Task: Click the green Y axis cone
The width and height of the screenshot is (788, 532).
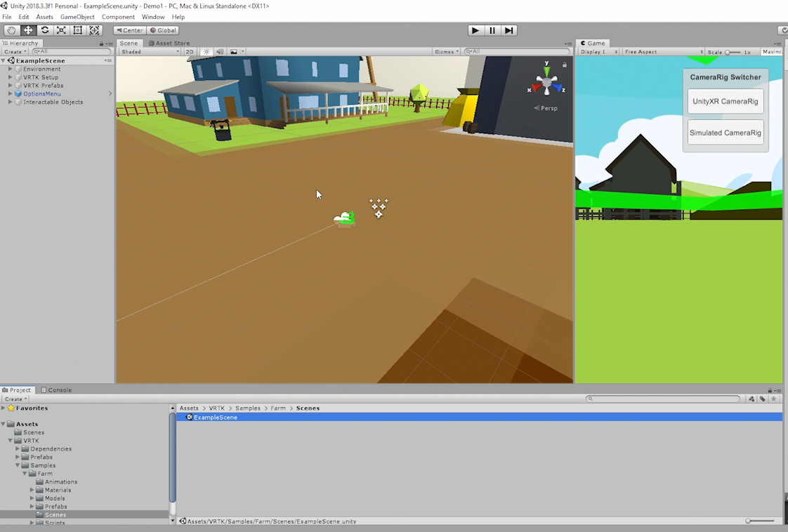Action: pyautogui.click(x=547, y=70)
